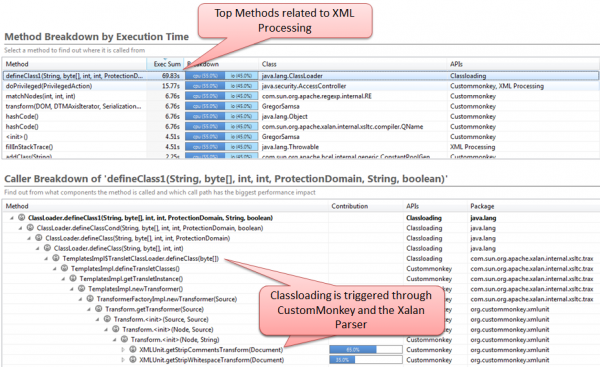Sort by Contribution column header
Image resolution: width=600 pixels, height=367 pixels.
pyautogui.click(x=365, y=206)
